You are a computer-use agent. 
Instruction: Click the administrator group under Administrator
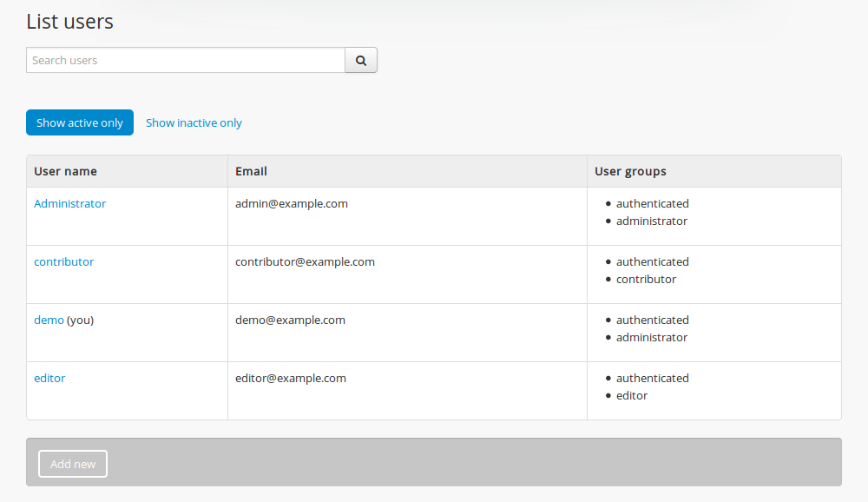pos(652,221)
